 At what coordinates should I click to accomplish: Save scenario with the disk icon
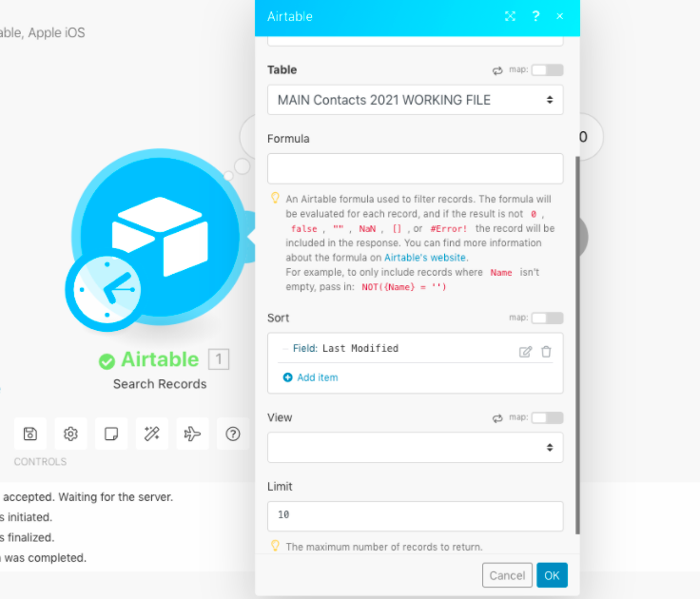coord(30,434)
